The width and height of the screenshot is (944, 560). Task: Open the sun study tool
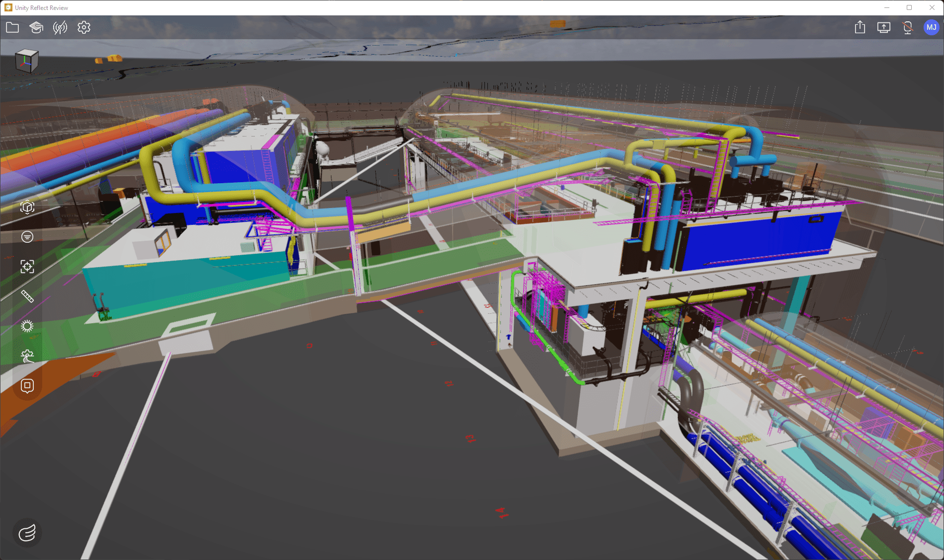(27, 326)
